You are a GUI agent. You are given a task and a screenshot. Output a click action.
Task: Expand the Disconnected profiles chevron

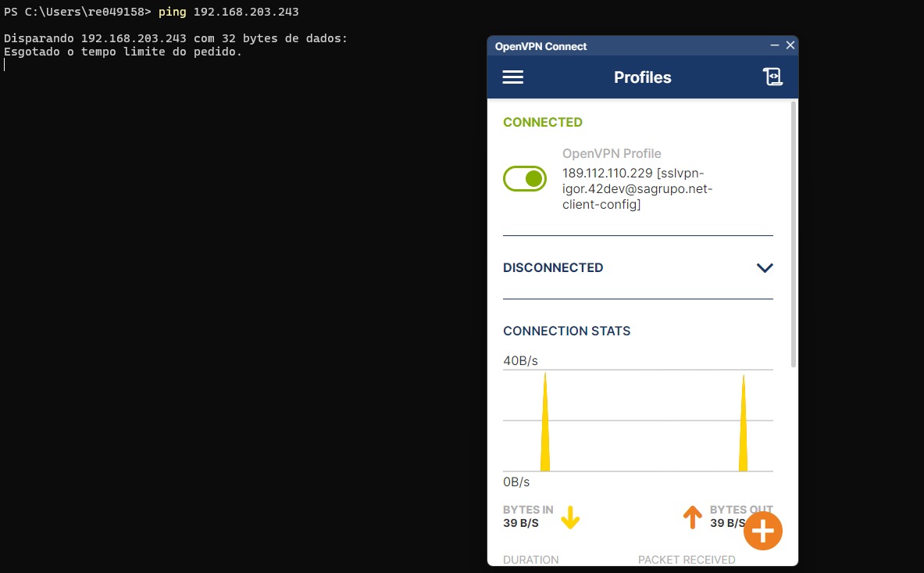click(765, 268)
